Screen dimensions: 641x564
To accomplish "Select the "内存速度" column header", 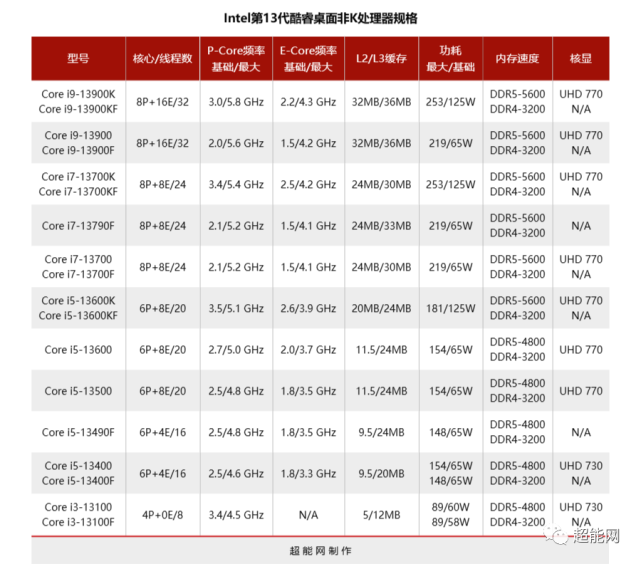I will tap(517, 58).
